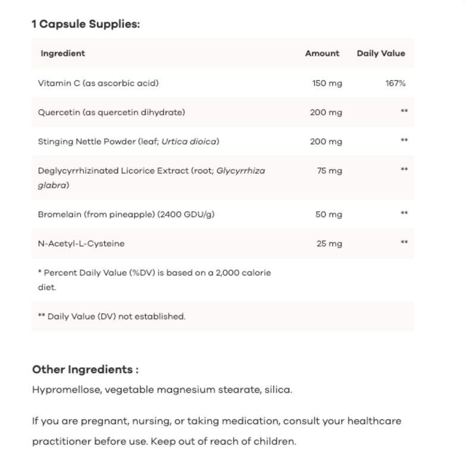Select the Ingredient column header
476x476 pixels.
pos(63,53)
